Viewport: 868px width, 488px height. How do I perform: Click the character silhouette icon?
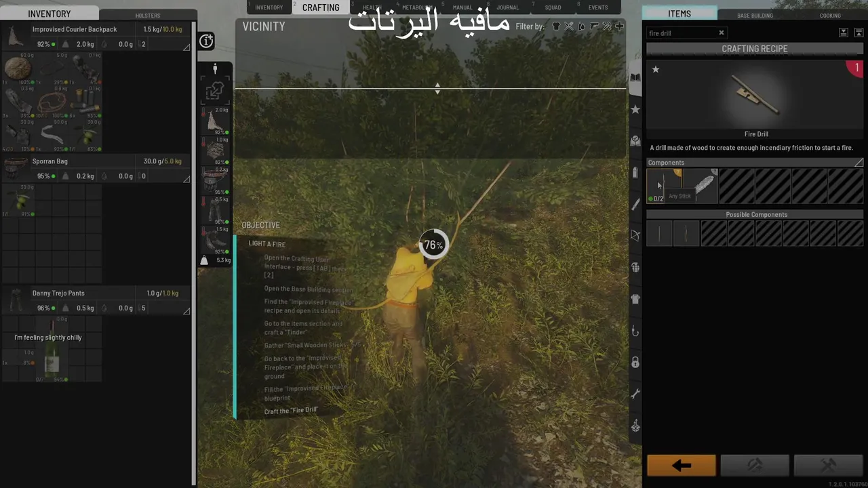(x=215, y=69)
